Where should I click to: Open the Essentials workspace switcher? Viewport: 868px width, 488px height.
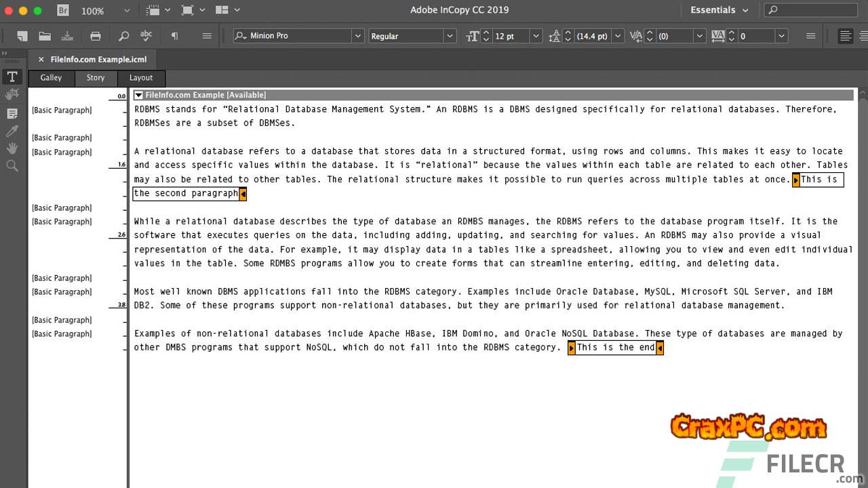click(x=719, y=10)
